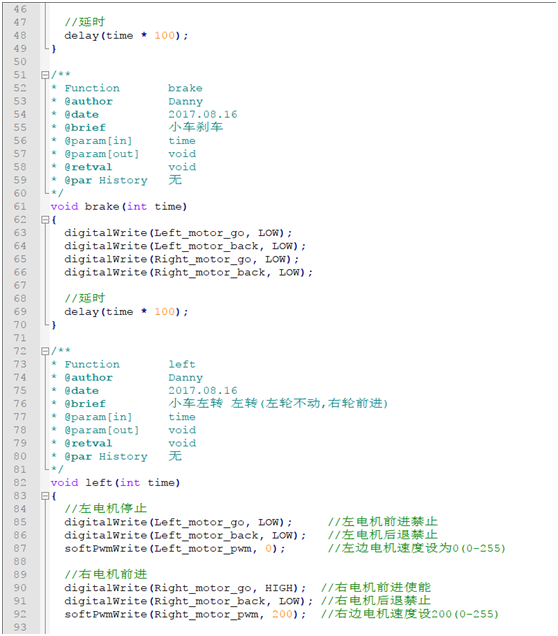This screenshot has height=636, width=558.
Task: Click 'digitalWrite(Right_motor_back, LOW);' on line 91
Action: pos(189,601)
